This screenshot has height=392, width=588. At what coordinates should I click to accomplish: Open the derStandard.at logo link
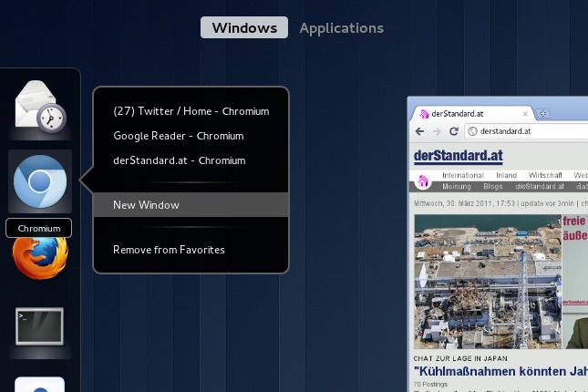click(x=458, y=155)
